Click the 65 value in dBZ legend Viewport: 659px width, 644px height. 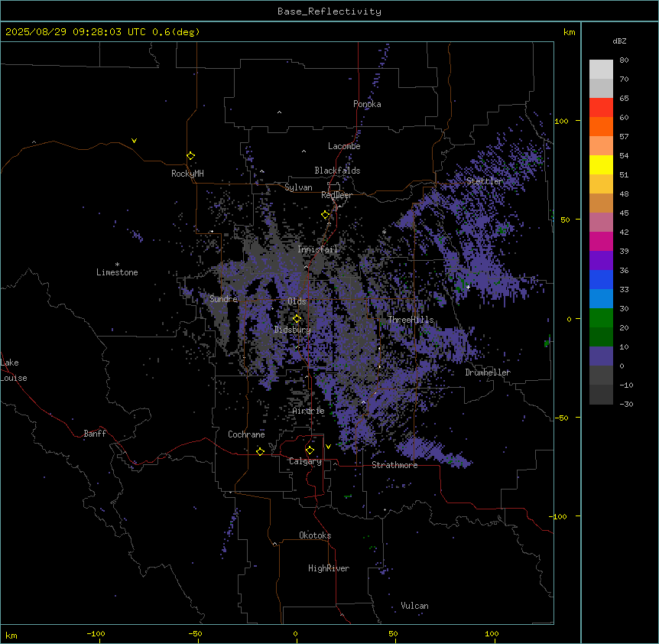coord(624,99)
